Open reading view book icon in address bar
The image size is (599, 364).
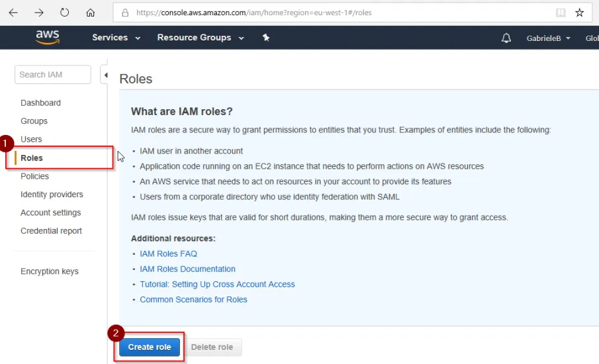[561, 13]
